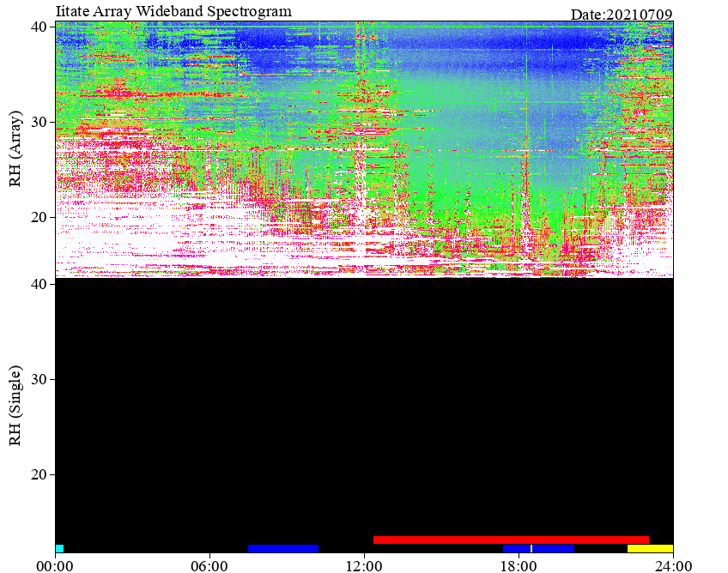Click the 18:00 time axis label
The image size is (728, 573).
tap(519, 566)
